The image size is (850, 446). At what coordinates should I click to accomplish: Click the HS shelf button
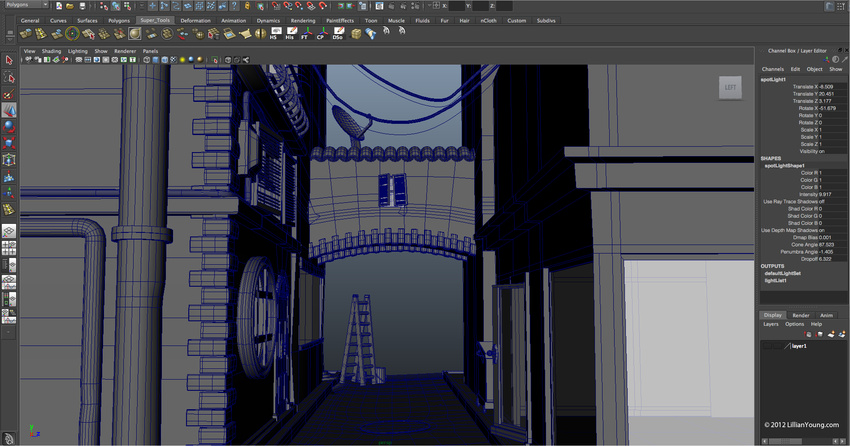[276, 34]
